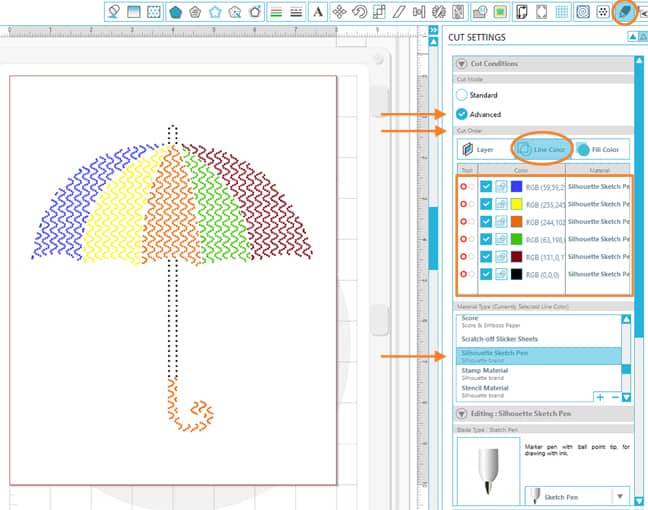This screenshot has height=510, width=648.
Task: Collapse the Editing Silhouette Sketch Pen section
Action: click(461, 413)
